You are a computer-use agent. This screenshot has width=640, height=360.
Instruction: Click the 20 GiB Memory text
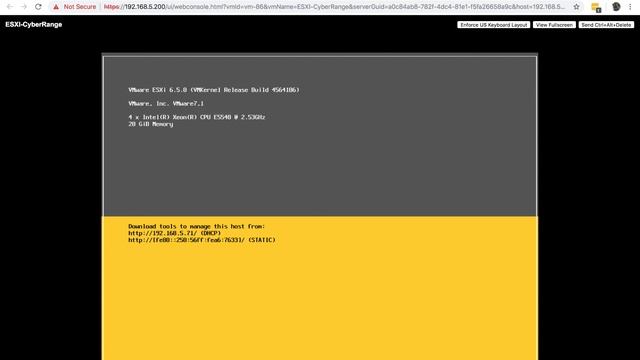[x=151, y=124]
